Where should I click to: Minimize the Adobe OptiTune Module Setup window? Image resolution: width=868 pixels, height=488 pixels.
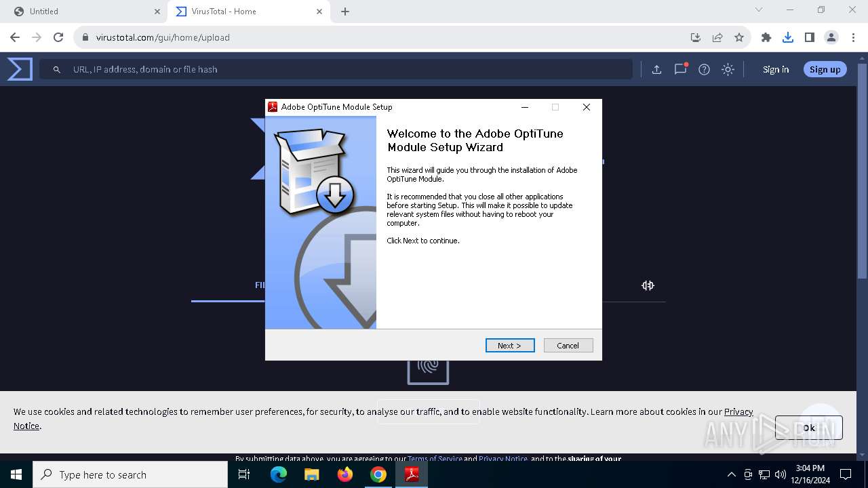[525, 107]
